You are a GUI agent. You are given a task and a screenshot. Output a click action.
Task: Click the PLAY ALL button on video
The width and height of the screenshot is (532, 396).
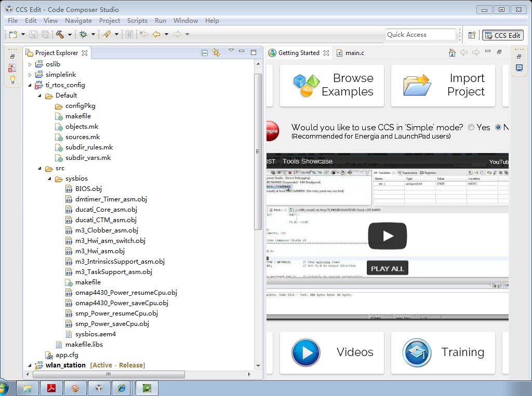(x=388, y=269)
